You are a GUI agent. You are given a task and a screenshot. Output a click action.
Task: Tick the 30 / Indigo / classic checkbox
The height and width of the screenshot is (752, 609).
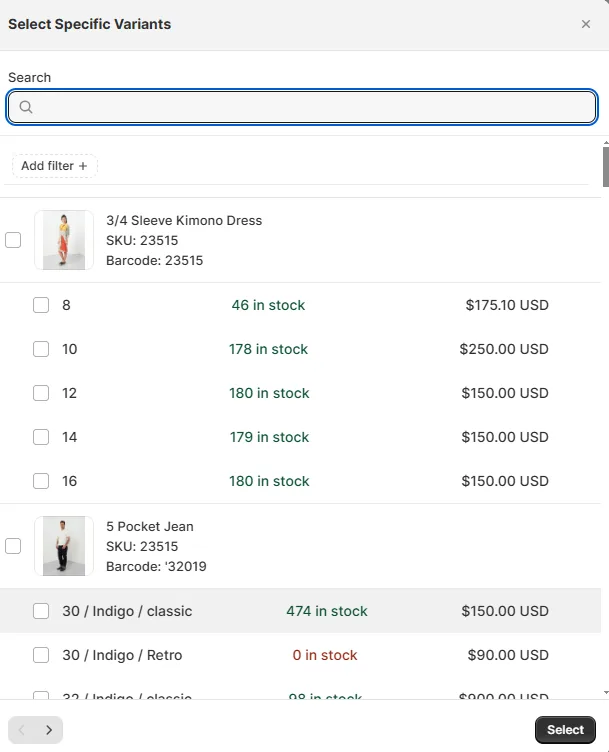pos(41,611)
